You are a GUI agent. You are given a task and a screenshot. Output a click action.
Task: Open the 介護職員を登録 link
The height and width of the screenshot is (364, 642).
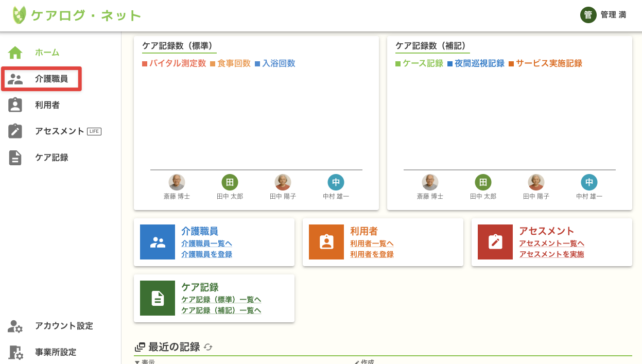click(x=206, y=254)
